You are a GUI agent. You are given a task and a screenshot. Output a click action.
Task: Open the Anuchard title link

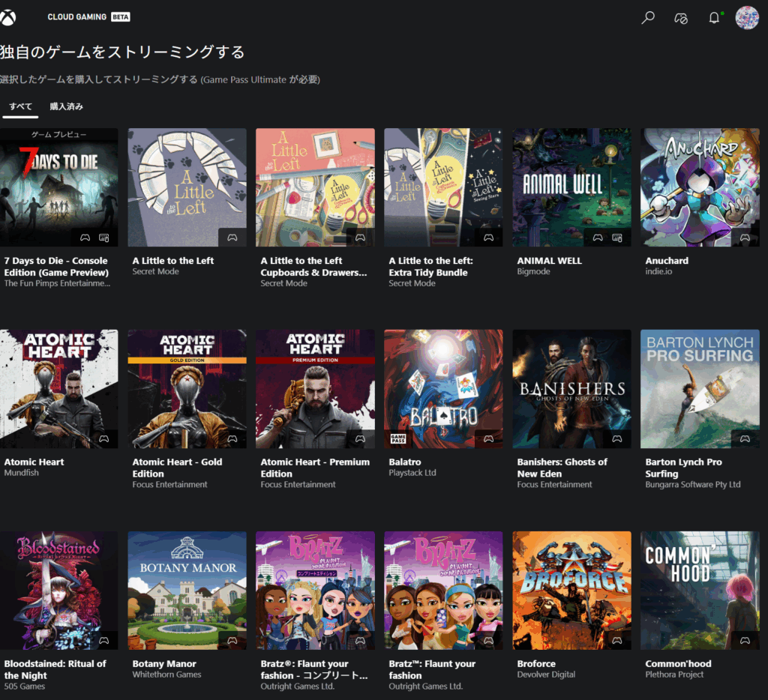(667, 261)
